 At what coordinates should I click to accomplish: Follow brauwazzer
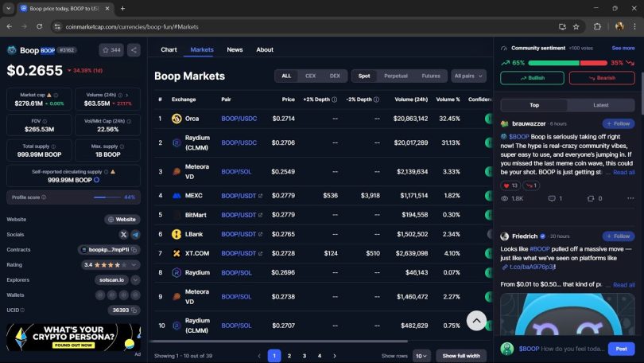pyautogui.click(x=618, y=123)
